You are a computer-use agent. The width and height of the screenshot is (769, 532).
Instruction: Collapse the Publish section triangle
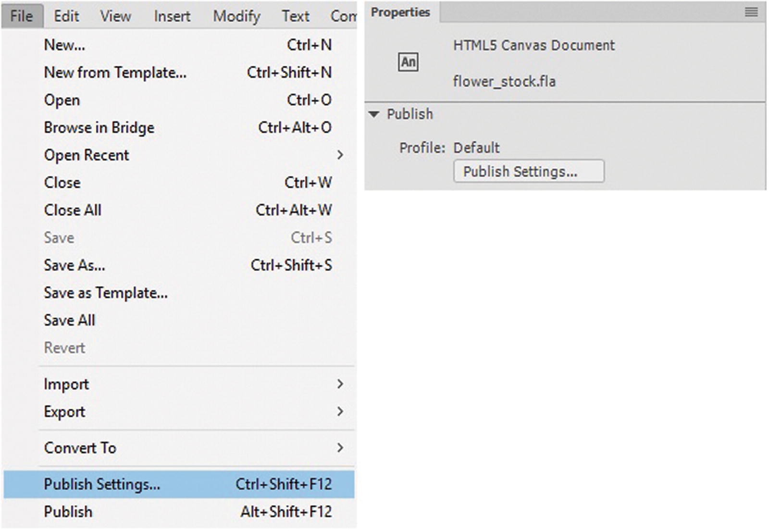pyautogui.click(x=374, y=114)
